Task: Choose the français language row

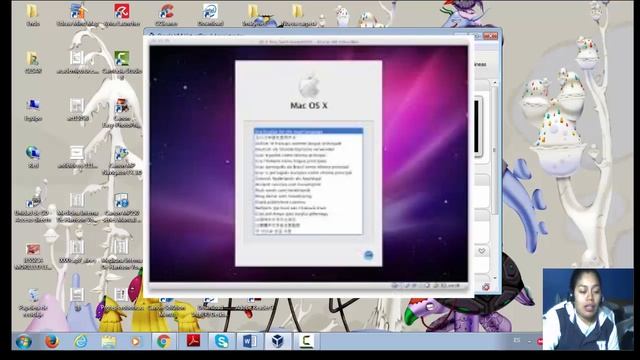Action: (308, 143)
